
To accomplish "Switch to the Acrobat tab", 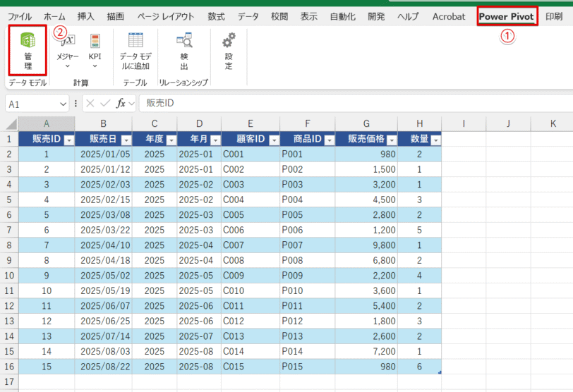I will pos(449,16).
